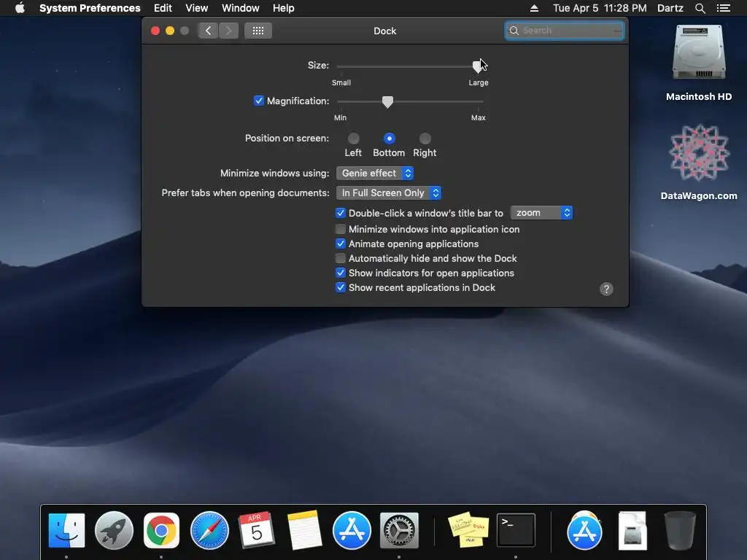
Task: Open Calendar showing APR 5
Action: click(x=256, y=529)
